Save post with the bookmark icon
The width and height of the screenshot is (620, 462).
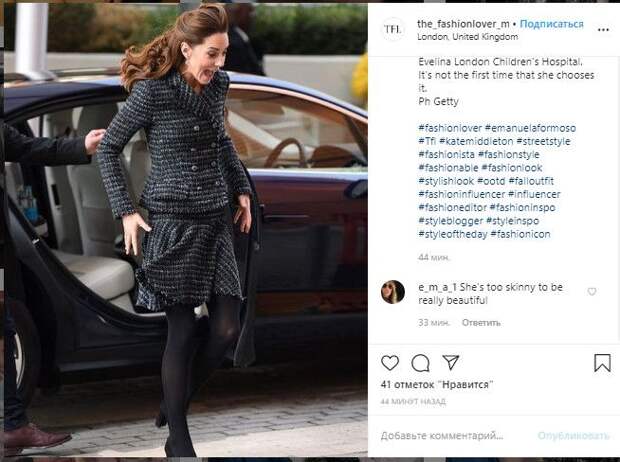[x=602, y=362]
